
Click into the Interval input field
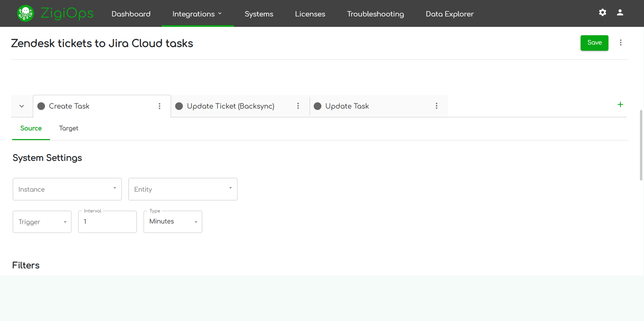(108, 222)
